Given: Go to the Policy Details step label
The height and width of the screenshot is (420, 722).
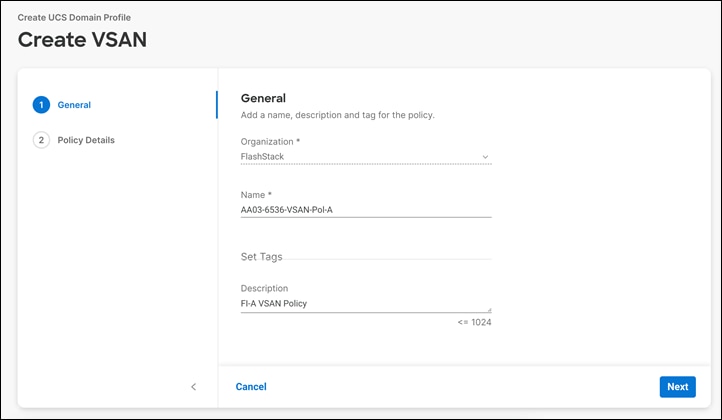Looking at the screenshot, I should (x=86, y=140).
